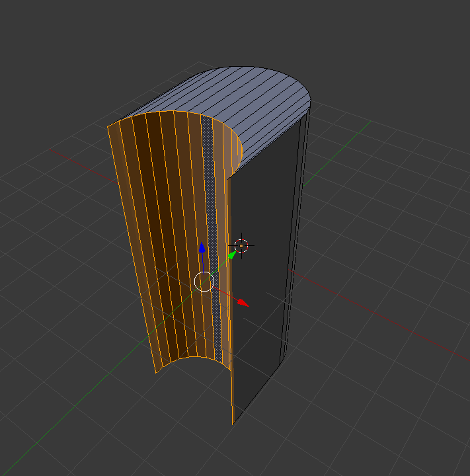Click the 3D cursor crosshair

[241, 246]
